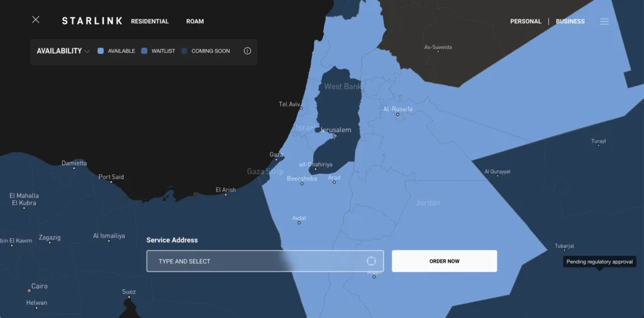Screen dimensions: 644x318
Task: Click the Gaza Strip region label
Action: 265,172
